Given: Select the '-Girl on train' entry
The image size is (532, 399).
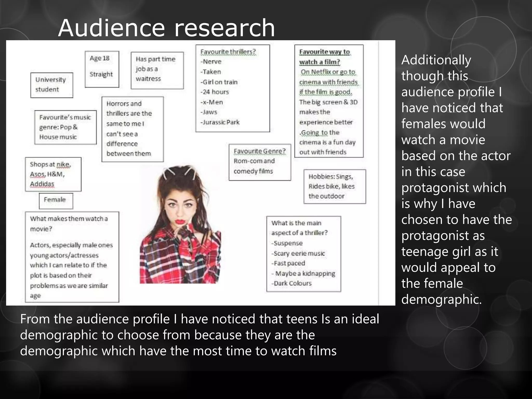Looking at the screenshot, I should point(219,82).
